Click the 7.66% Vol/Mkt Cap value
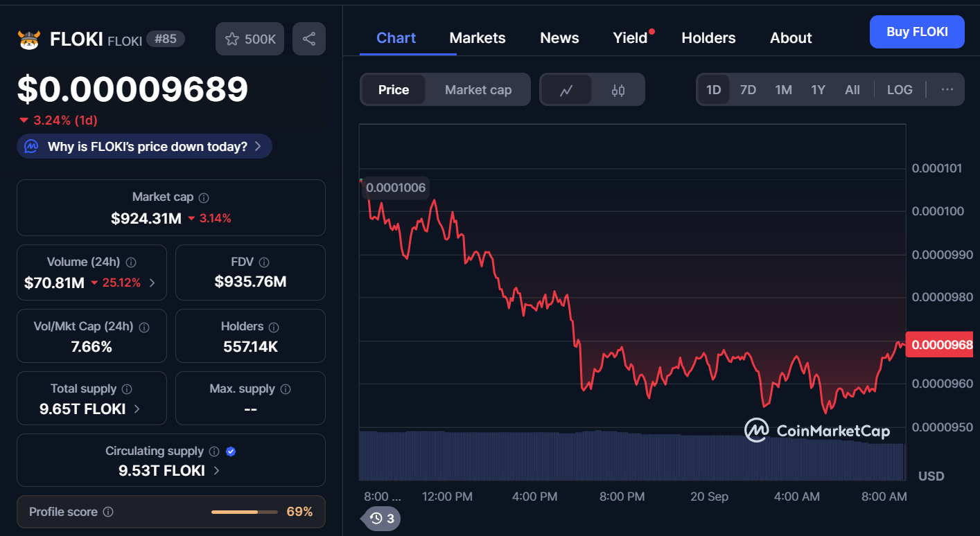The image size is (980, 536). pyautogui.click(x=91, y=346)
